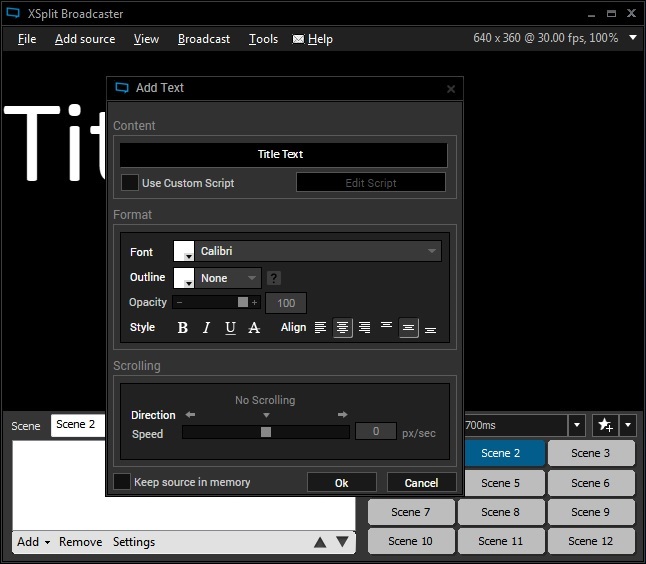Open outline color swatch picker
Image resolution: width=646 pixels, height=564 pixels.
[184, 278]
